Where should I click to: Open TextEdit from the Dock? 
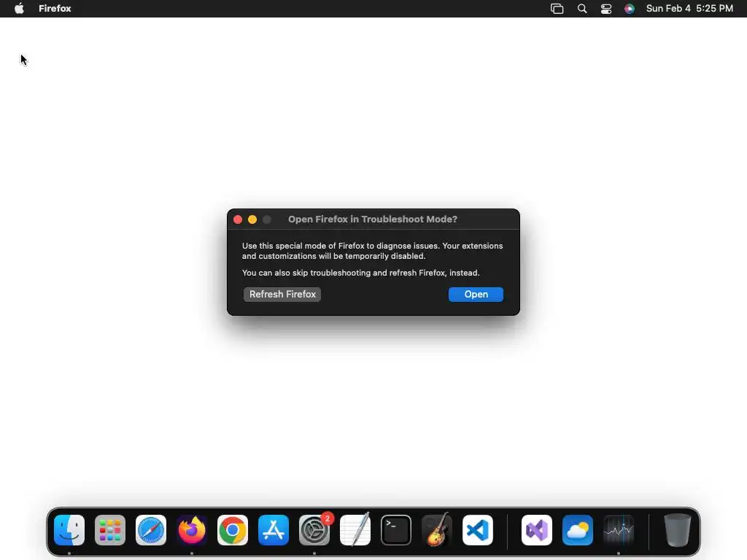(355, 530)
